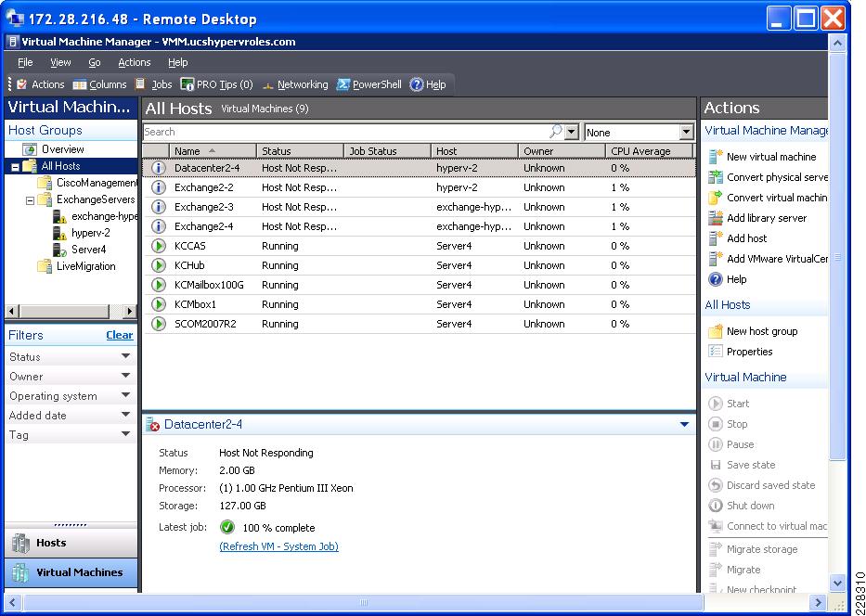Click the Shut down icon
Screen dimensions: 866x616
pyautogui.click(x=716, y=506)
